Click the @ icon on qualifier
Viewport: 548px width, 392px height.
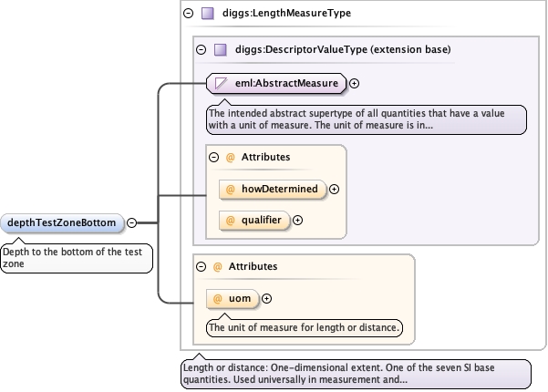230,220
